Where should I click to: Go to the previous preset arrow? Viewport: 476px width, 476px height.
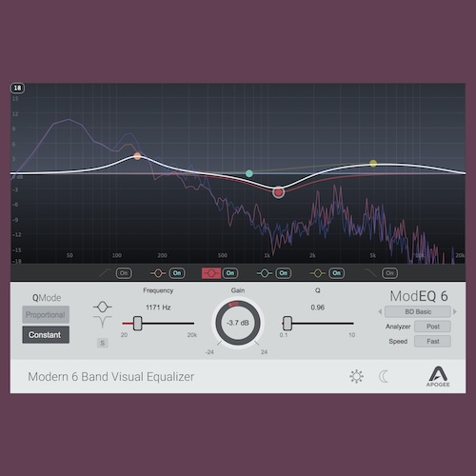[x=380, y=311]
